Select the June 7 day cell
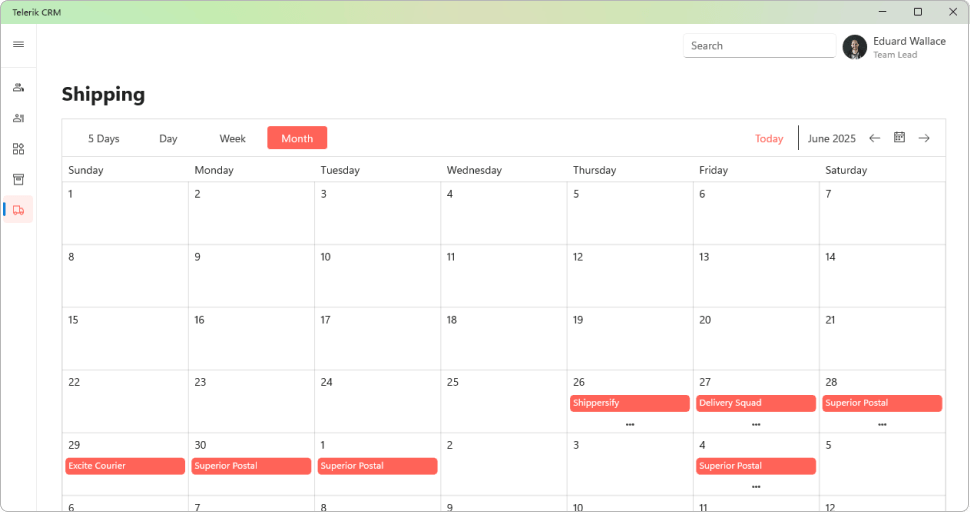 [x=882, y=213]
